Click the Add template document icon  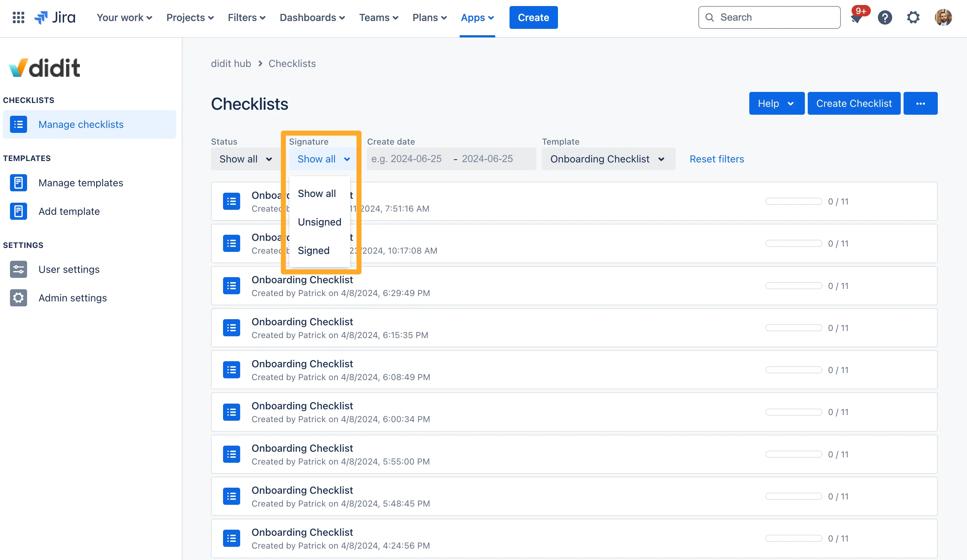coord(19,211)
